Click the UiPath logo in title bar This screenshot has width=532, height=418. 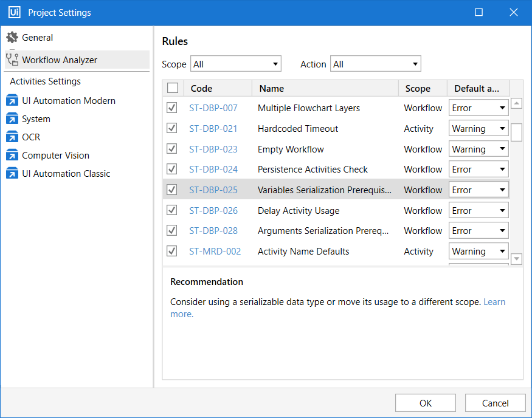(x=15, y=12)
